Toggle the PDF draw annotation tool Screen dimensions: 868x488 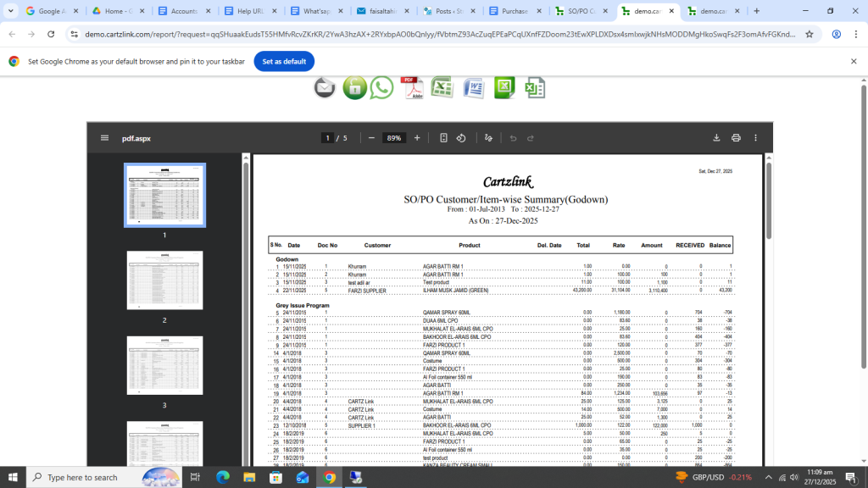point(488,138)
